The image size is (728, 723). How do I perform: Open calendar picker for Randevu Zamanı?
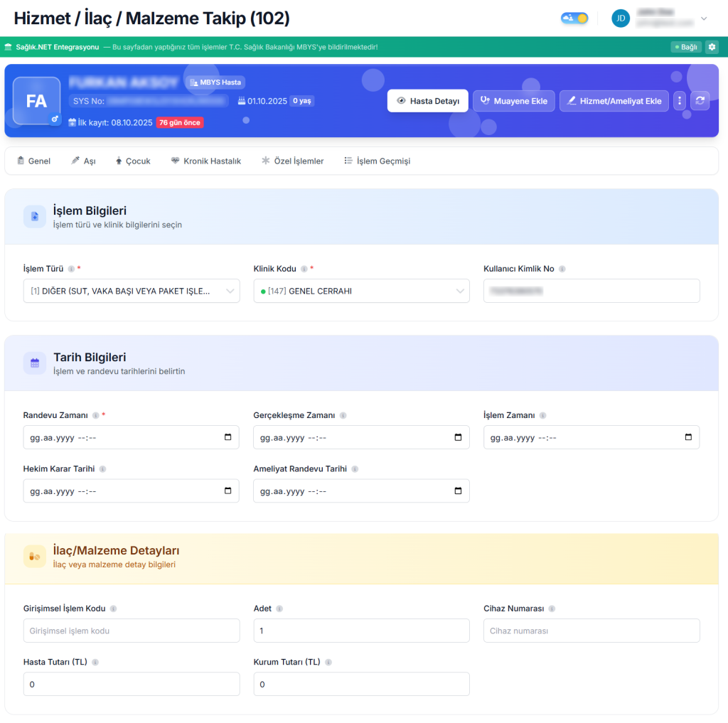click(x=227, y=437)
